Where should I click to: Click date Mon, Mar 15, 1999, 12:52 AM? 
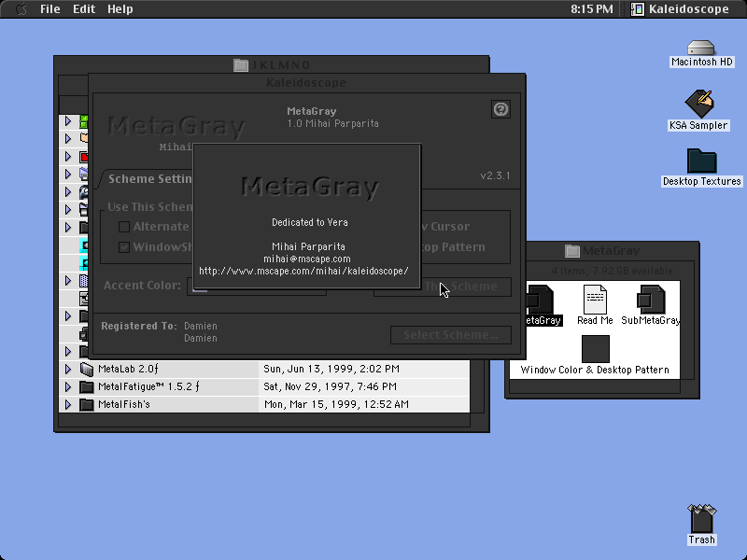[336, 404]
